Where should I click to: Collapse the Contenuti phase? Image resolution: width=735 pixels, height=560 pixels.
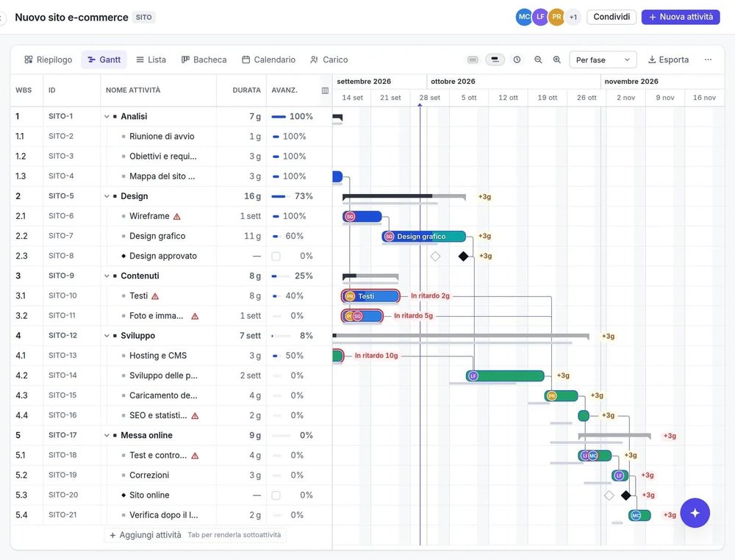point(107,276)
